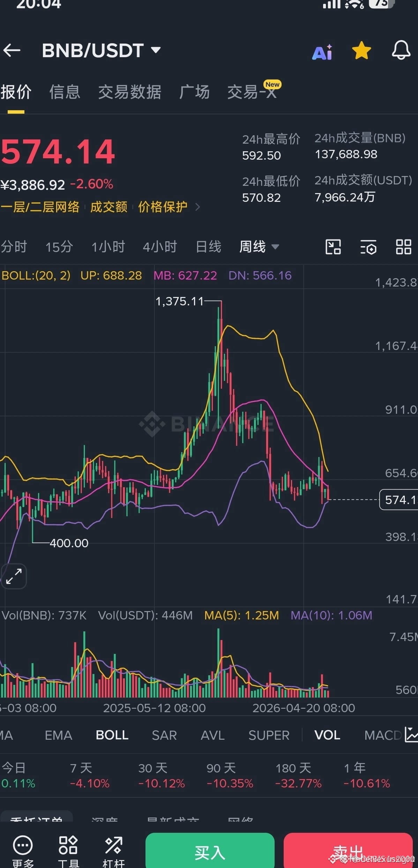The height and width of the screenshot is (868, 418).
Task: Select the 报价 tab
Action: pyautogui.click(x=16, y=92)
